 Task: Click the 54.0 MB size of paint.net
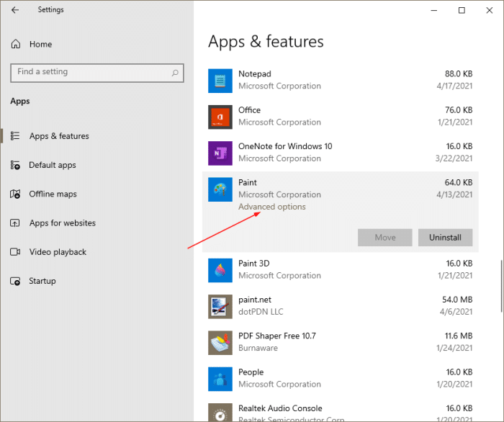pos(457,300)
